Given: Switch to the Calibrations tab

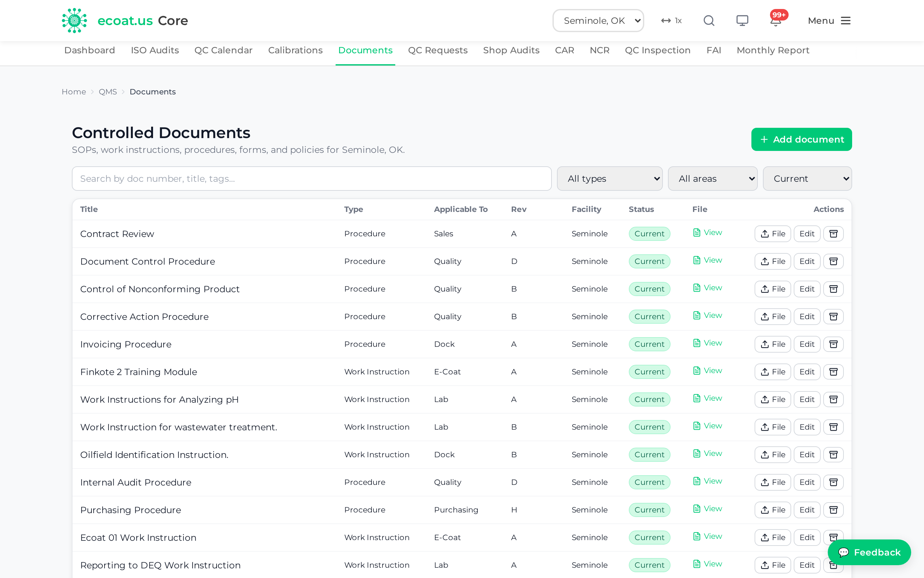Looking at the screenshot, I should [295, 50].
